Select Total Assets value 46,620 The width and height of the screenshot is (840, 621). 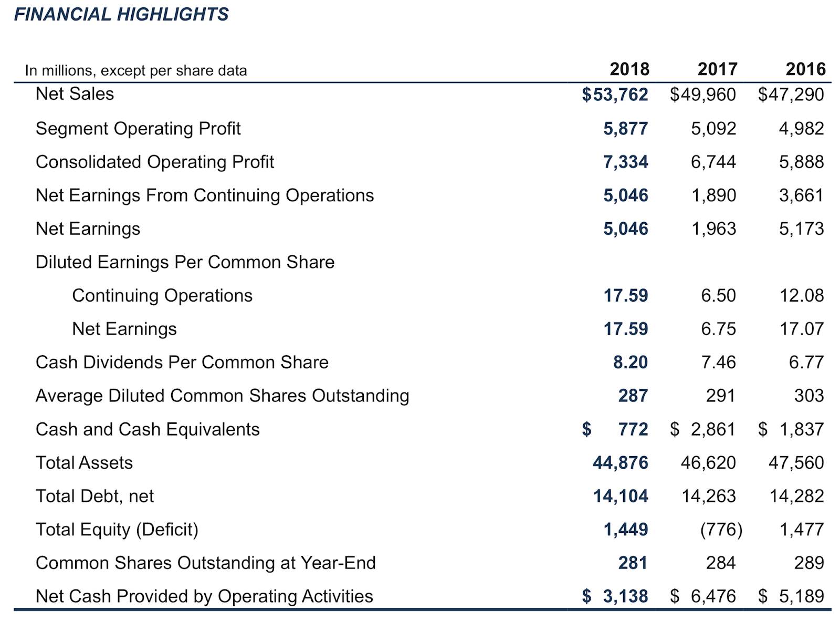coord(708,463)
